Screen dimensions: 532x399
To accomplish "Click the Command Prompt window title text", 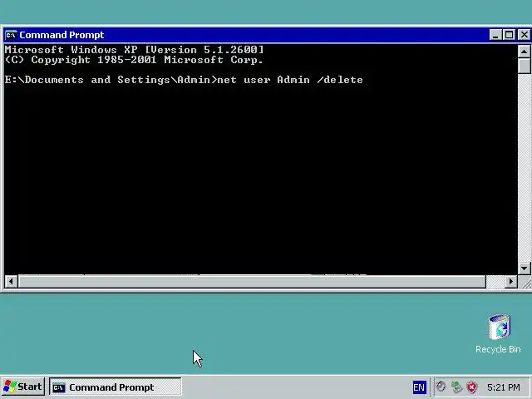I will [x=62, y=35].
